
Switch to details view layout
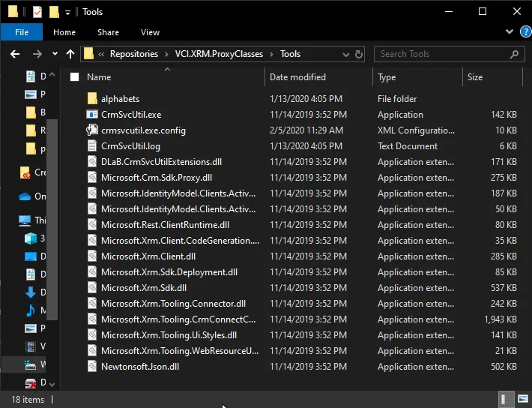click(x=507, y=400)
